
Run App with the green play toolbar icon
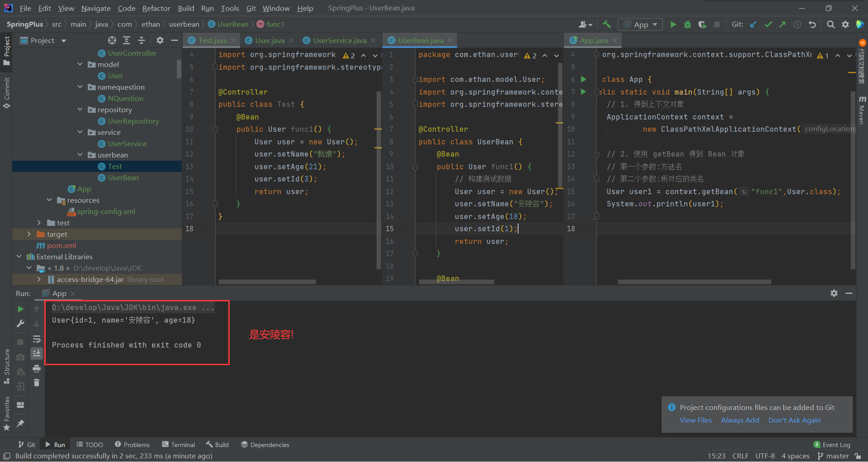(673, 24)
